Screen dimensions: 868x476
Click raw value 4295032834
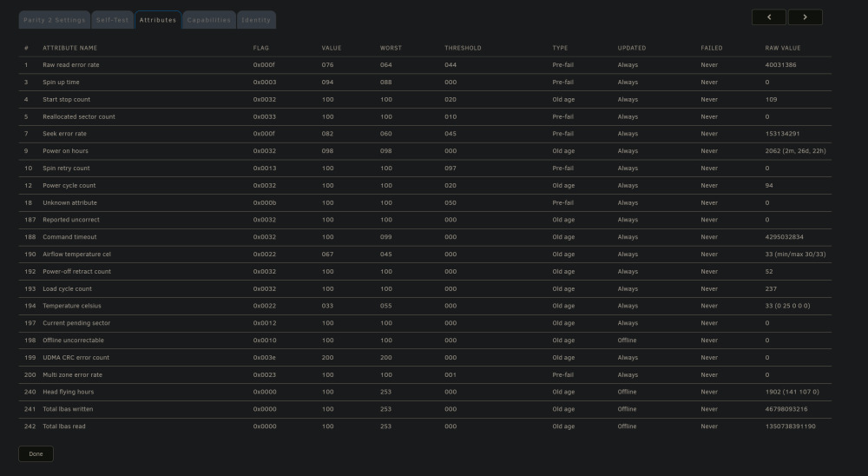pyautogui.click(x=785, y=236)
